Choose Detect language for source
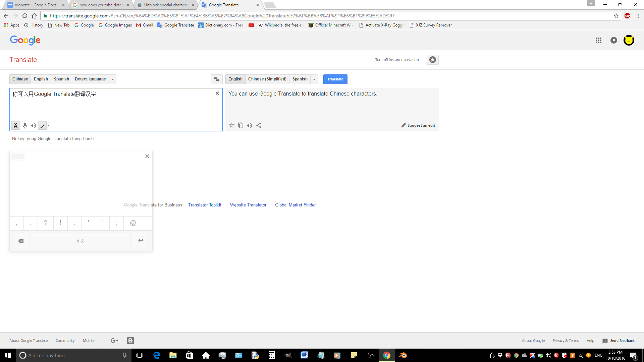Screen dimensions: 644x362 coord(90,79)
